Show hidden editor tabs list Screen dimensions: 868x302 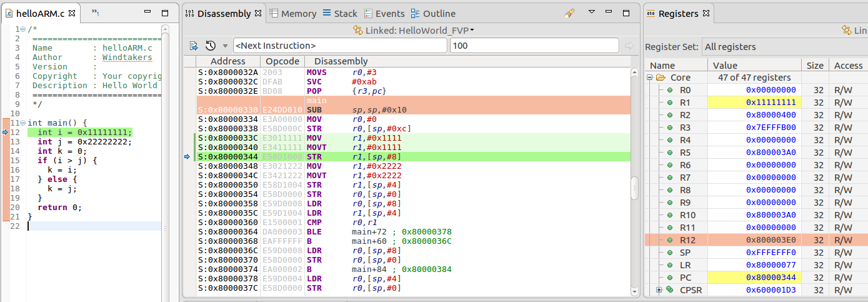click(x=96, y=13)
